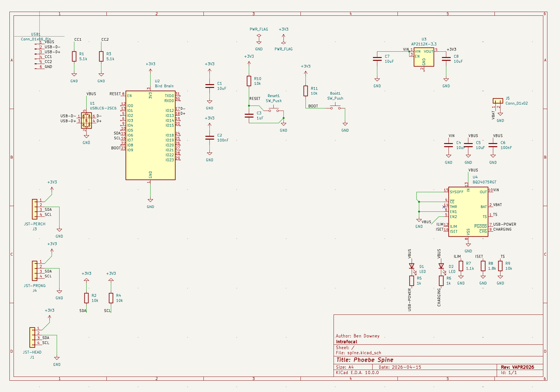Select resistor R5 1k
560x392 pixels.
click(412, 280)
